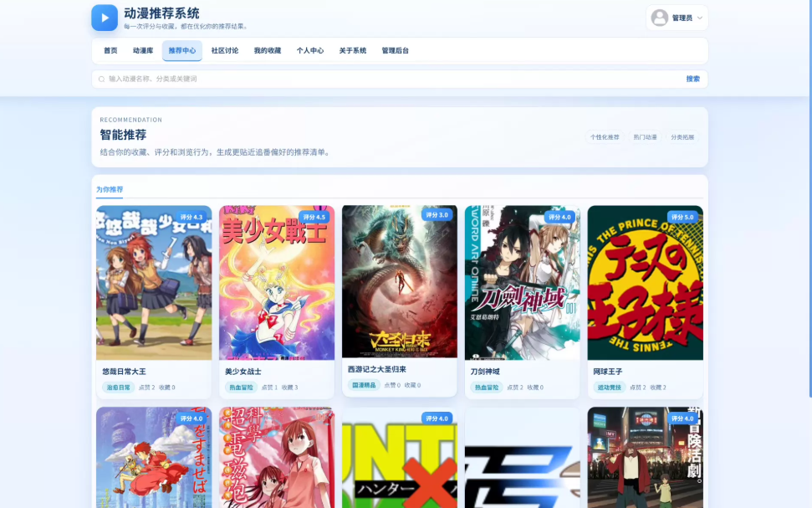This screenshot has width=812, height=508.
Task: Click the 评分 3.0 rating badge
Action: pos(437,214)
